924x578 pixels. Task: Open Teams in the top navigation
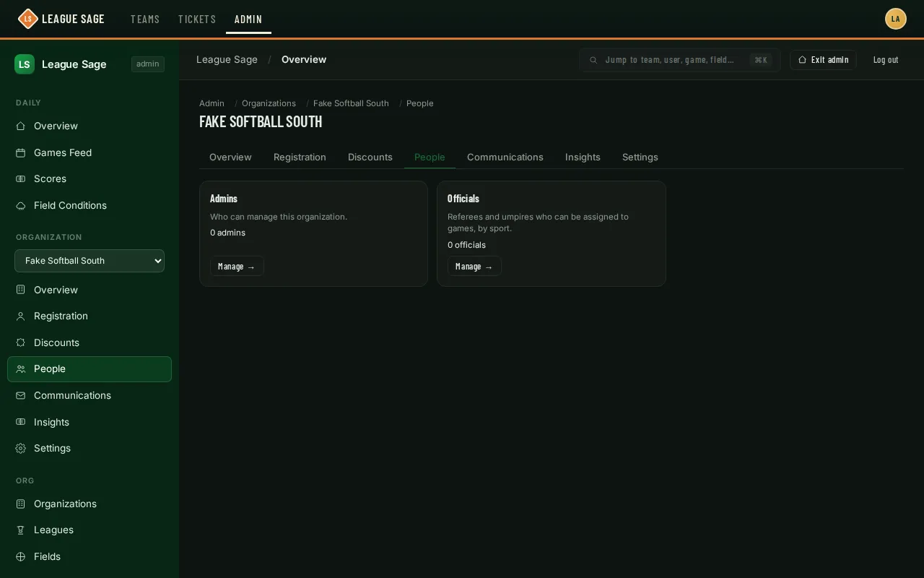(x=145, y=19)
